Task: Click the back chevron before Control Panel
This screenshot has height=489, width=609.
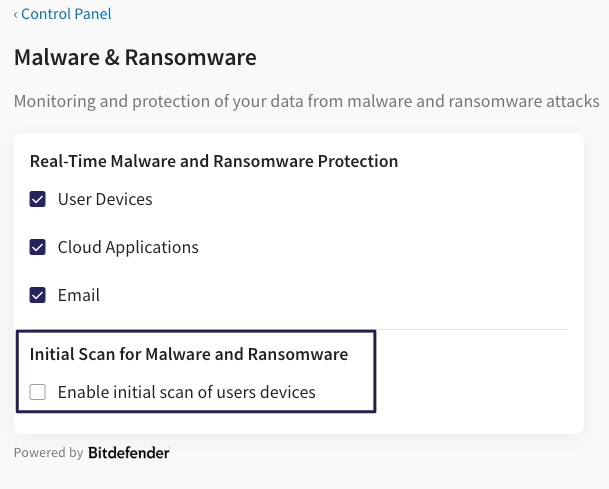Action: [x=16, y=14]
